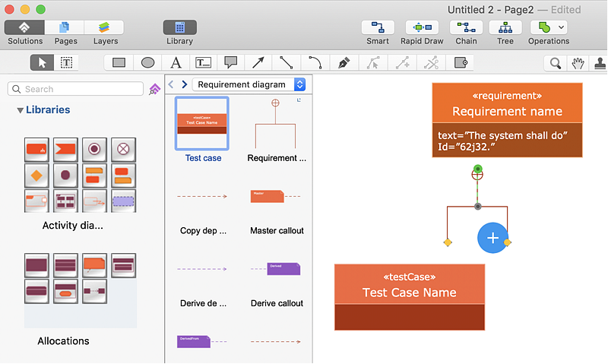Select the Rectangle shape tool
The width and height of the screenshot is (608, 364).
pos(119,62)
